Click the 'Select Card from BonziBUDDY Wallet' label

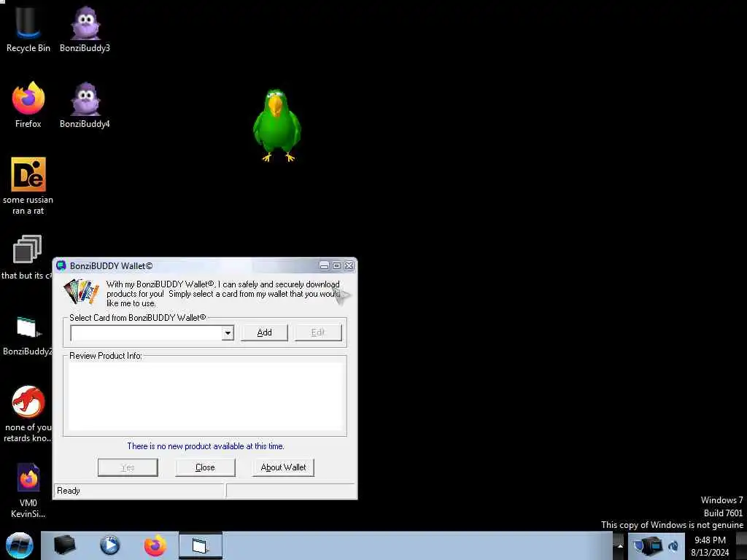(x=138, y=318)
